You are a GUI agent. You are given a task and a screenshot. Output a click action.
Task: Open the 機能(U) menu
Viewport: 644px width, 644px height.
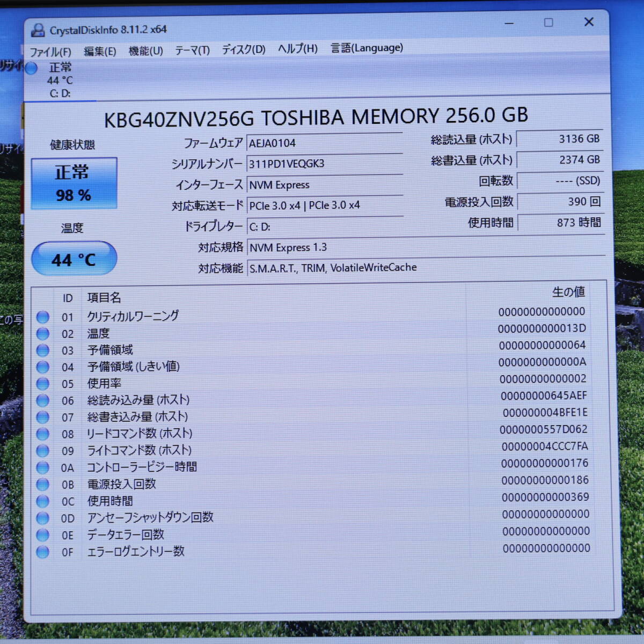(145, 51)
